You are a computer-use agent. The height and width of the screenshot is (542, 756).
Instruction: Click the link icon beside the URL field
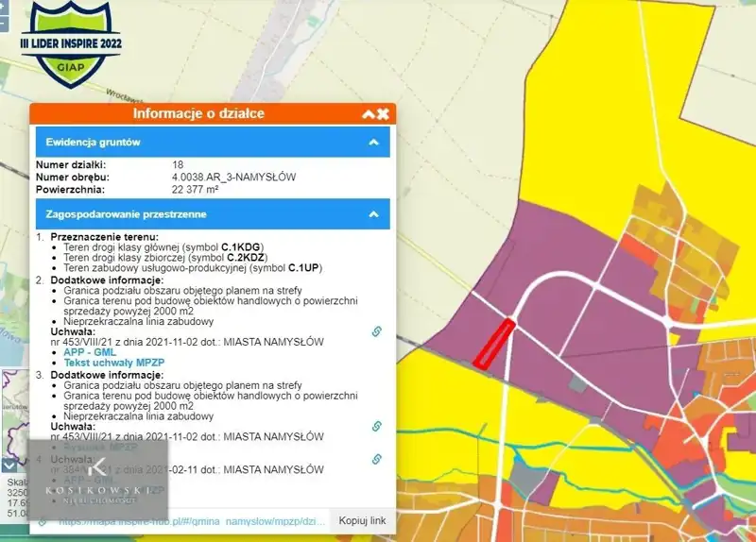pos(43,520)
